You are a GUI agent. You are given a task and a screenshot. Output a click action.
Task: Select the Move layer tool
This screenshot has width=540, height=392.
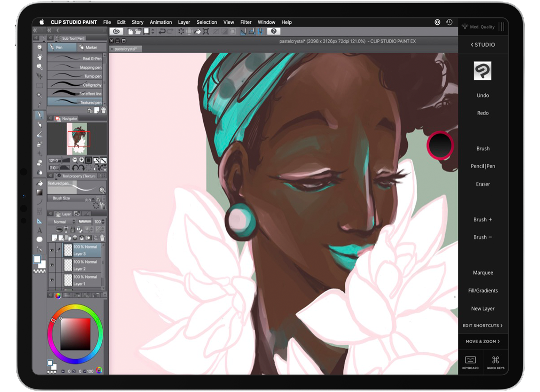tap(40, 76)
